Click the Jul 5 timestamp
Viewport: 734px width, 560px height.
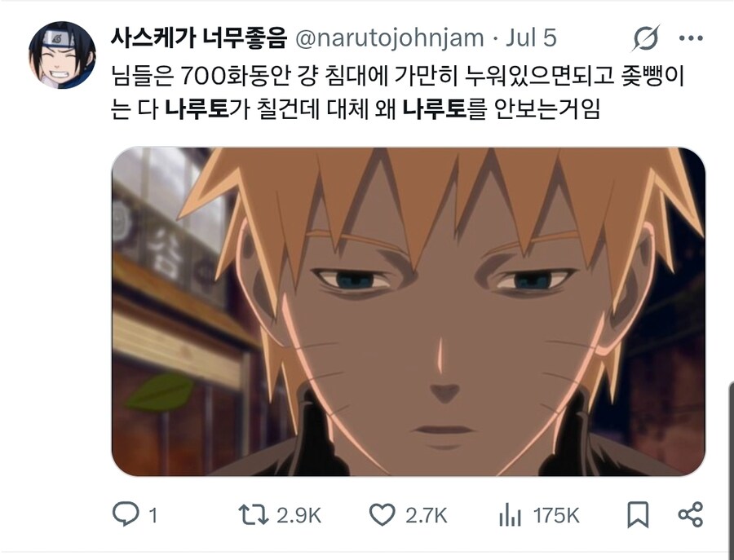point(531,37)
